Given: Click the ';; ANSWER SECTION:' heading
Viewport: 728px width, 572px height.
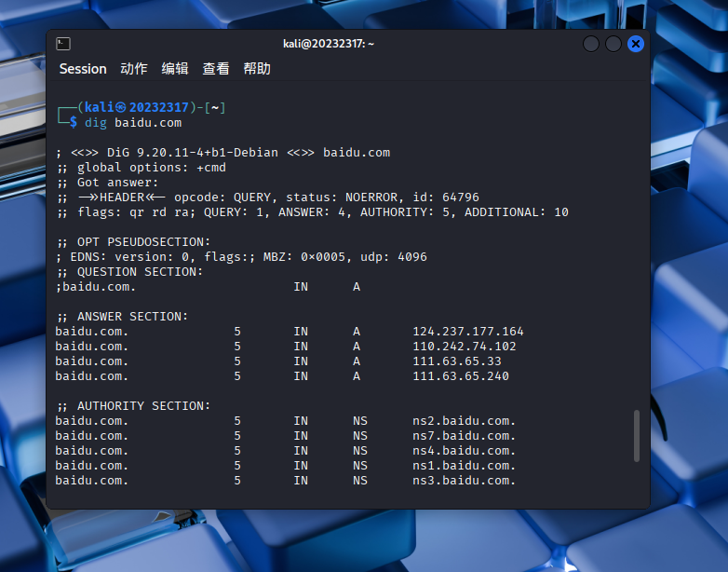Looking at the screenshot, I should 122,317.
